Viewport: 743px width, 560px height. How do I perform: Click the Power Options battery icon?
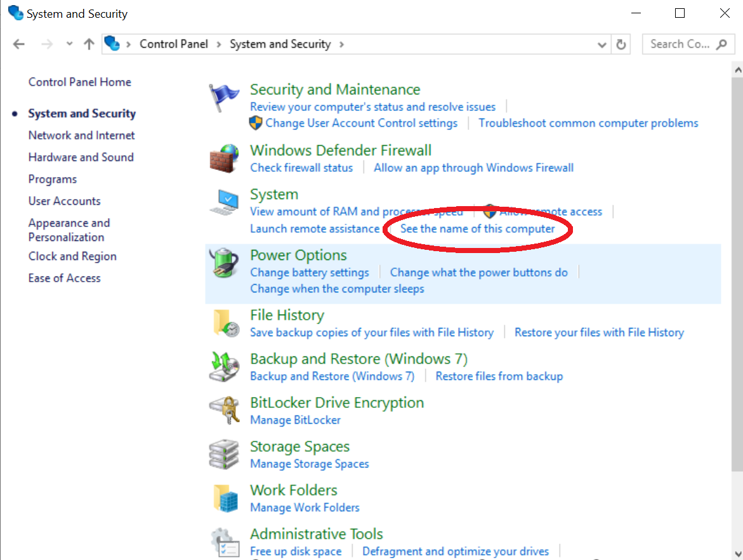click(224, 263)
